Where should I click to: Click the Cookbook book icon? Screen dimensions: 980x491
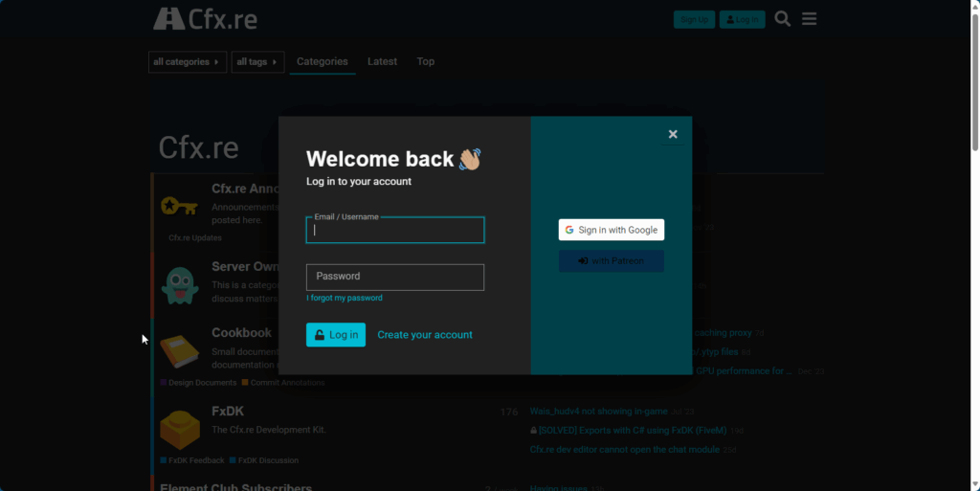click(180, 351)
